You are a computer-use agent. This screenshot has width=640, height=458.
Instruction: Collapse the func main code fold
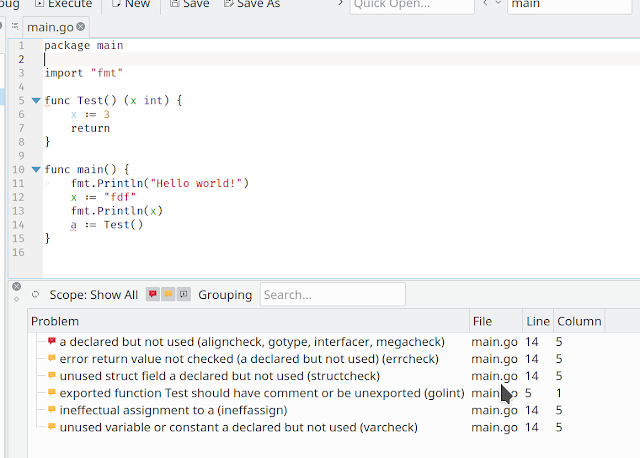click(36, 169)
